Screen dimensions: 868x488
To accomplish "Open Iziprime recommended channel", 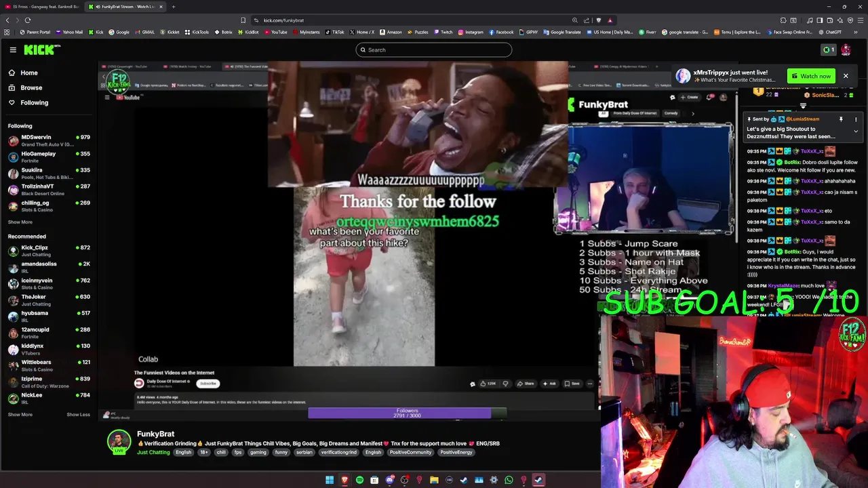I will point(48,382).
